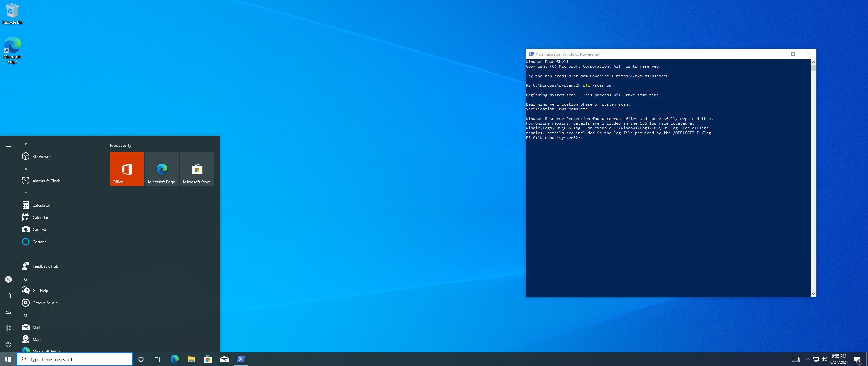Maximize the PowerShell window
The width and height of the screenshot is (868, 366).
pyautogui.click(x=793, y=54)
